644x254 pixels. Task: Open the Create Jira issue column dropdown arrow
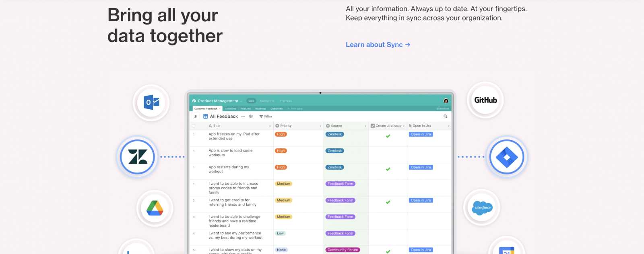pyautogui.click(x=404, y=126)
